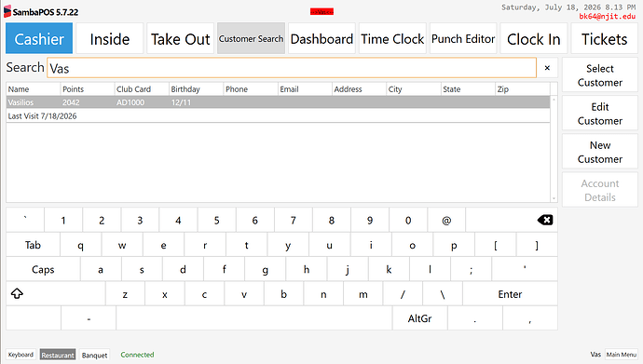Click Account Details button

coord(600,190)
